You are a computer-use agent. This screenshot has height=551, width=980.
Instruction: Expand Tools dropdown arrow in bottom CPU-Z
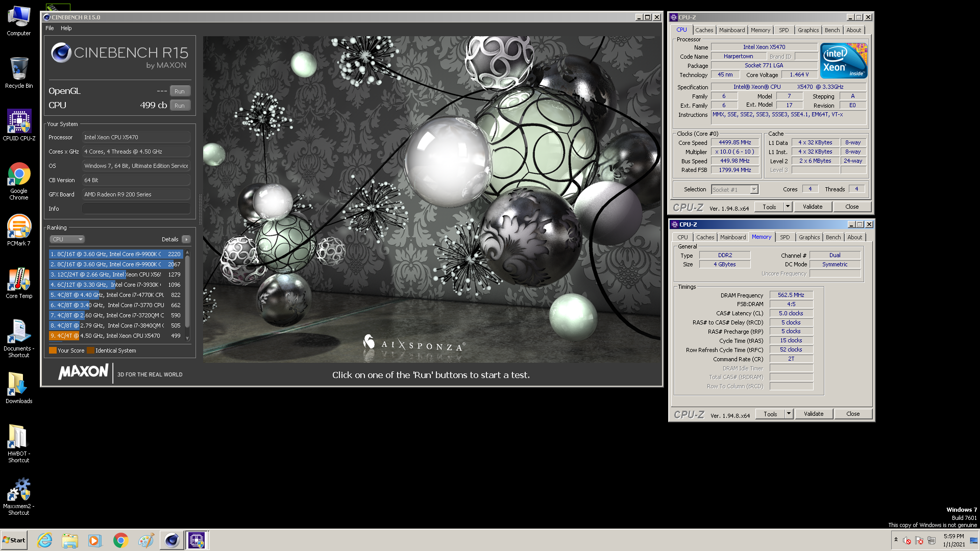[789, 414]
